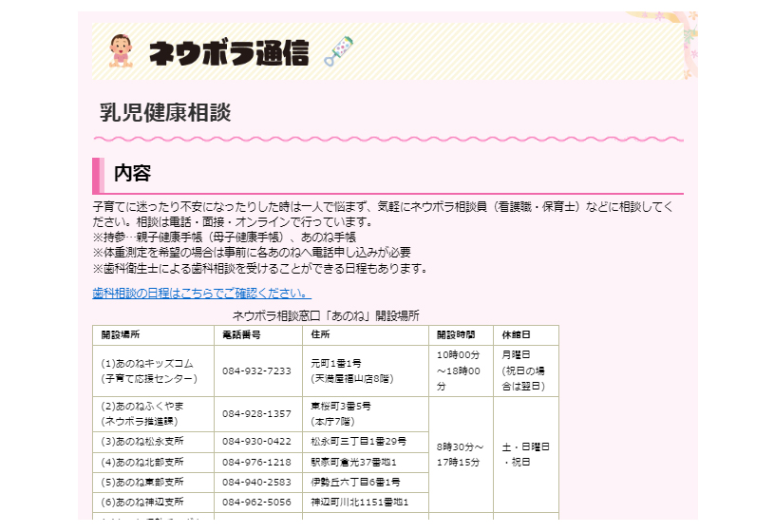Click the ネウボラ通信 banner title

[229, 54]
